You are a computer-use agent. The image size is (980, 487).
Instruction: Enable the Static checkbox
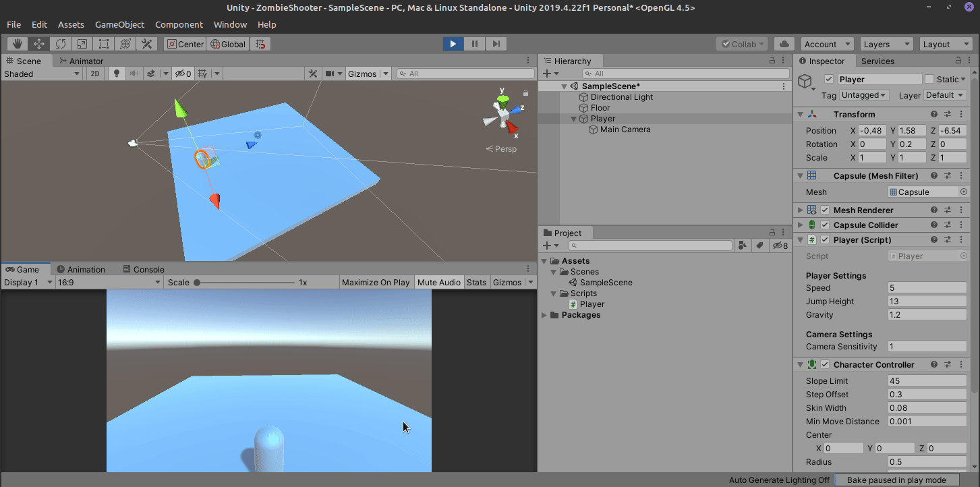point(929,80)
